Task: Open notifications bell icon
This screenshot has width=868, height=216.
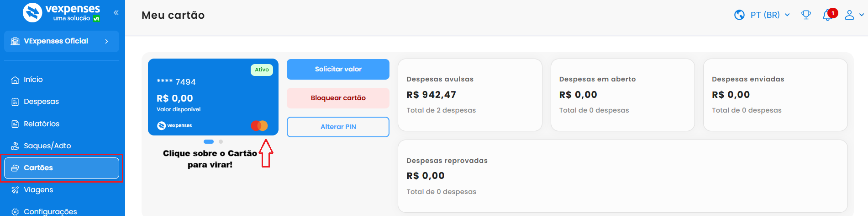Action: click(x=827, y=16)
